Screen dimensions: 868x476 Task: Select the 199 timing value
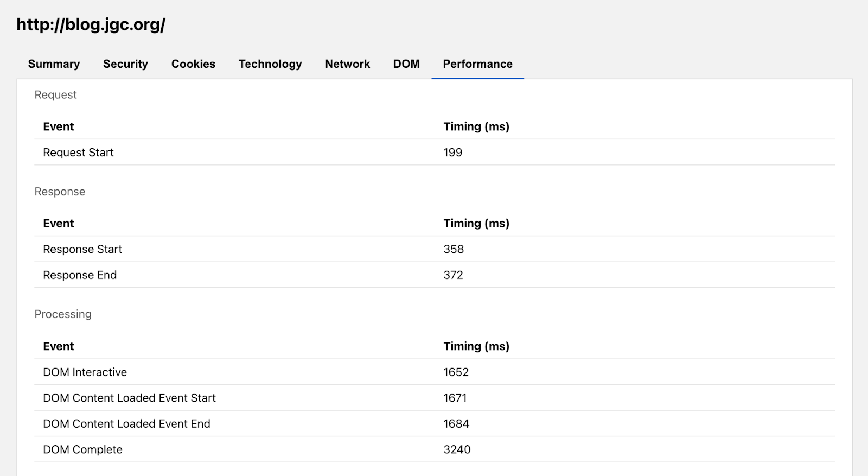tap(452, 153)
